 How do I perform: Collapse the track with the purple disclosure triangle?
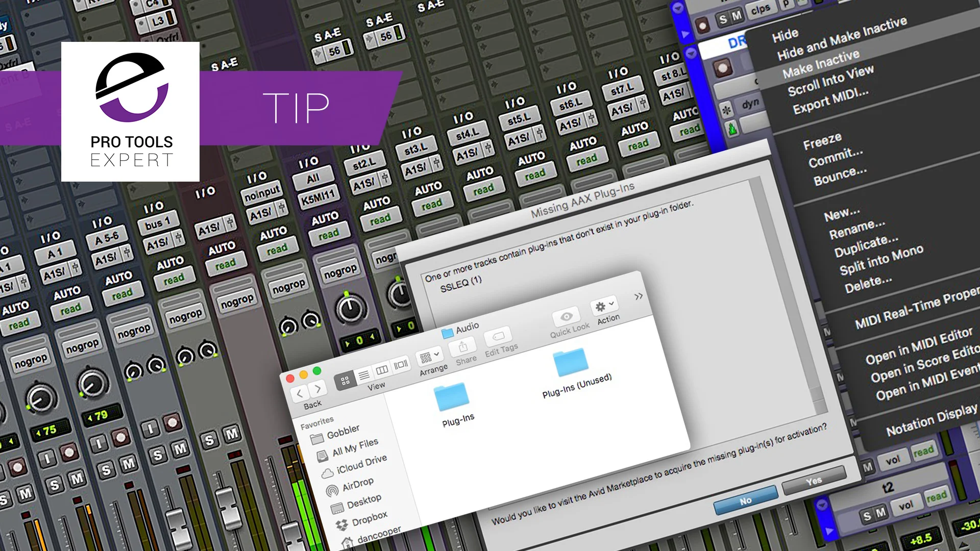691,53
